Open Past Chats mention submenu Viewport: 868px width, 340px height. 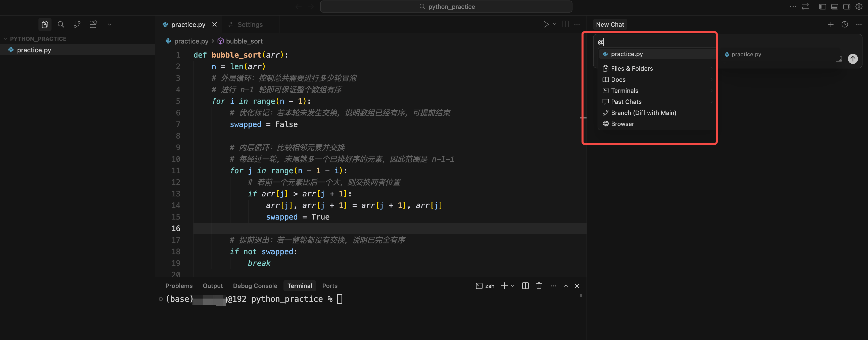click(657, 102)
